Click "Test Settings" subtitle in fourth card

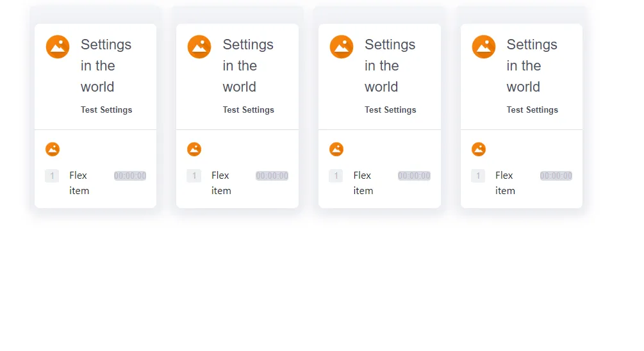(533, 110)
